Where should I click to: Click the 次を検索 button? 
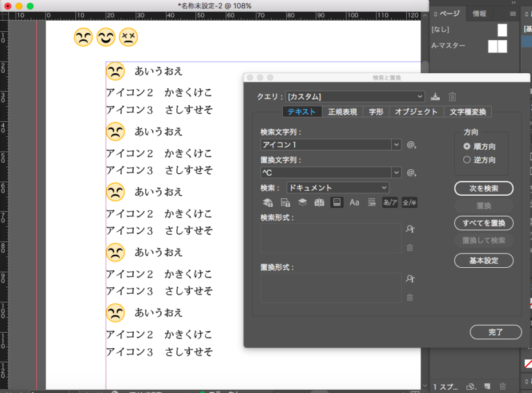point(483,188)
